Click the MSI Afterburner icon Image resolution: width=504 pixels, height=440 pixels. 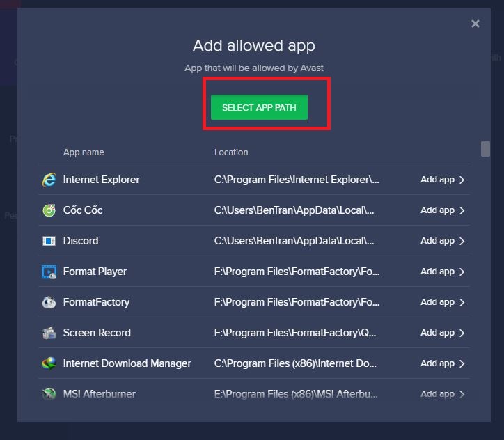pos(49,393)
